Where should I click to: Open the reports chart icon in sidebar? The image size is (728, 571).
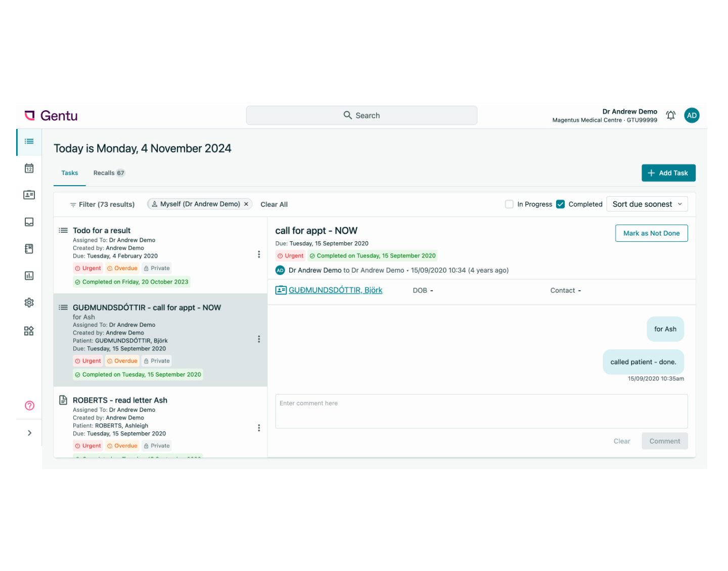29,276
